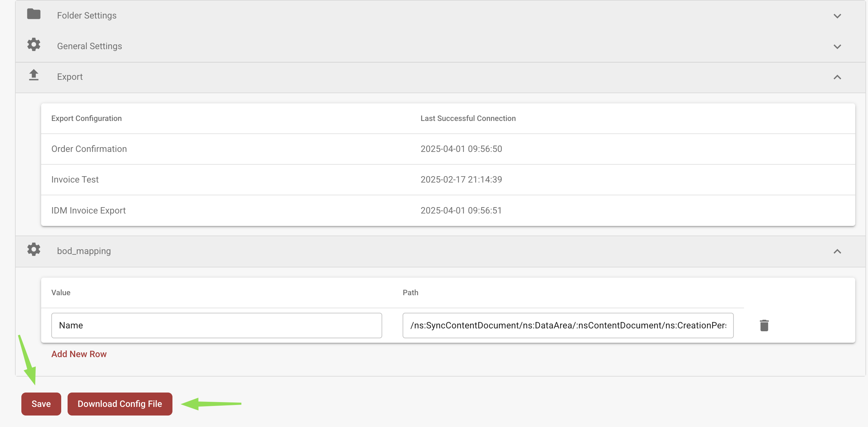Select the Order Confirmation export row
Image resolution: width=868 pixels, height=427 pixels.
[x=89, y=149]
